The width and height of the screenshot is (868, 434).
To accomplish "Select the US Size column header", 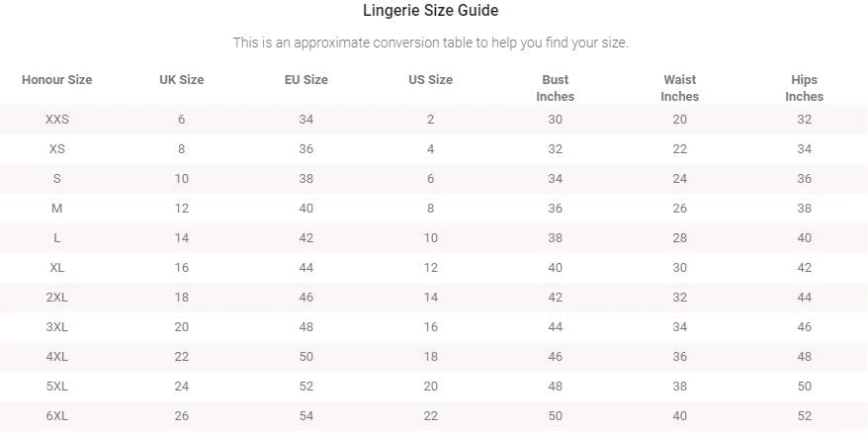I will click(x=431, y=80).
